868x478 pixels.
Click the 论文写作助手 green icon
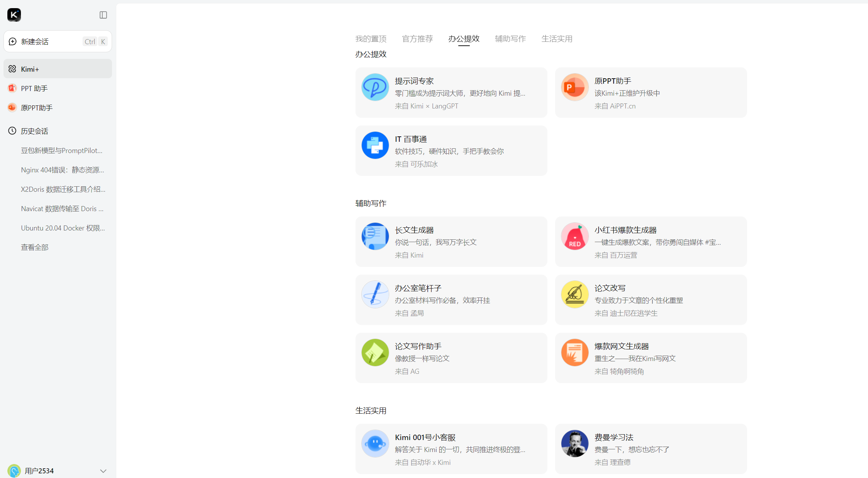pyautogui.click(x=375, y=352)
